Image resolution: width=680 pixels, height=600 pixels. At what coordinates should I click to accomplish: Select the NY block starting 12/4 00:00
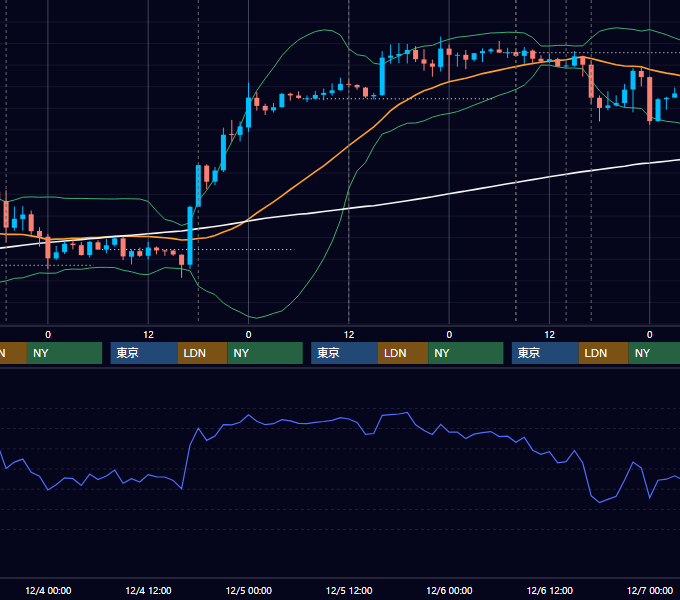(64, 353)
